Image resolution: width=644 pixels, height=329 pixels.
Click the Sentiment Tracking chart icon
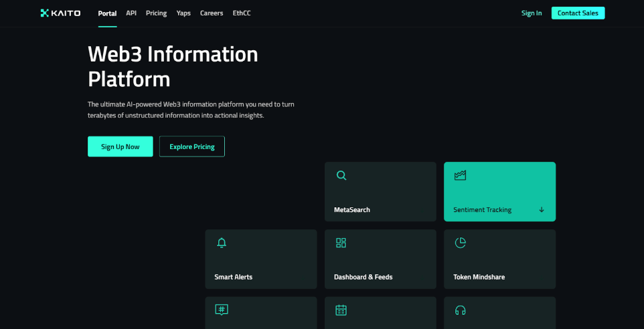pos(460,176)
